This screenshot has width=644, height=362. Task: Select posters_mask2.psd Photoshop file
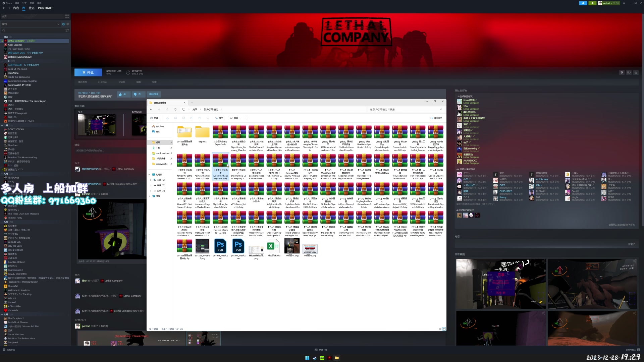[238, 250]
